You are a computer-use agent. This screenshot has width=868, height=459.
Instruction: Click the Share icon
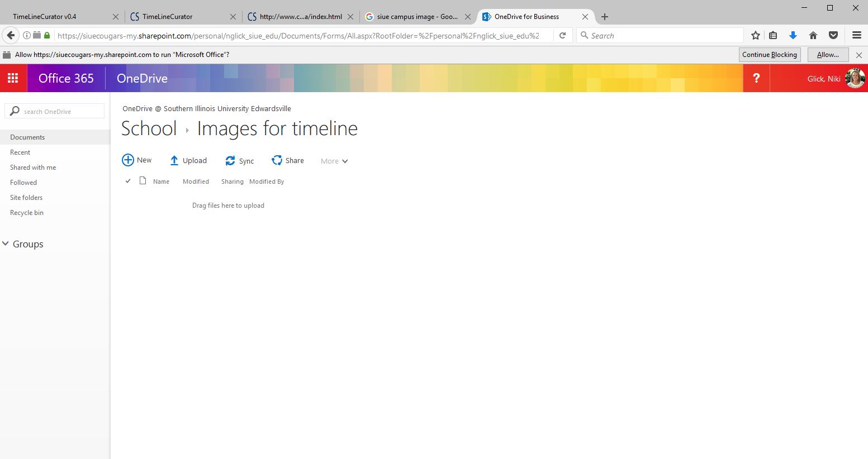(x=277, y=161)
